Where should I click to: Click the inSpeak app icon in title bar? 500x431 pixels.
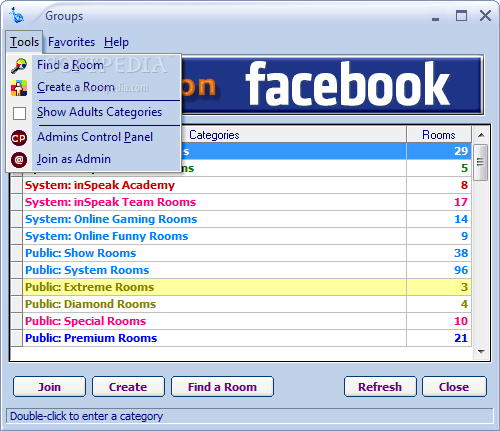point(17,16)
